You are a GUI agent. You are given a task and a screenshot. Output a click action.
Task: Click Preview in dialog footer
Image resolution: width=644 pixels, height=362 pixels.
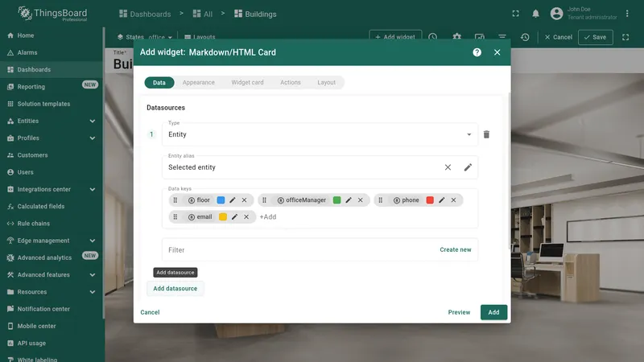(x=459, y=312)
